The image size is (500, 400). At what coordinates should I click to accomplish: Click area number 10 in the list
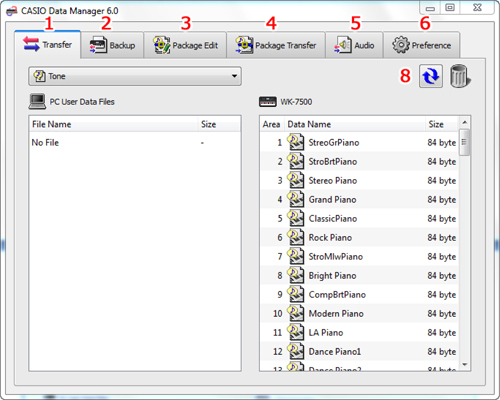[278, 314]
